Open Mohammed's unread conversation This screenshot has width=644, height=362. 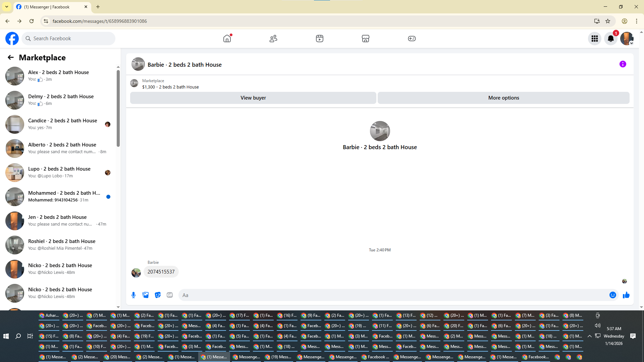60,196
